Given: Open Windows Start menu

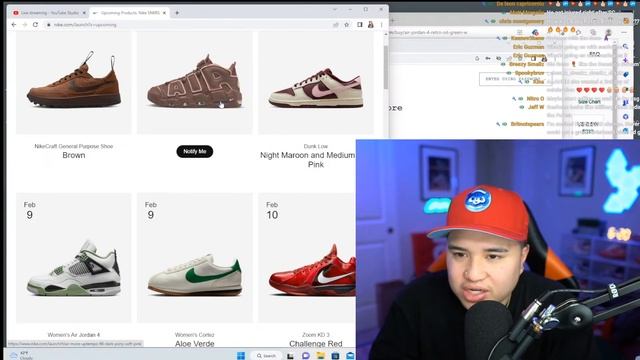Looking at the screenshot, I should [241, 356].
